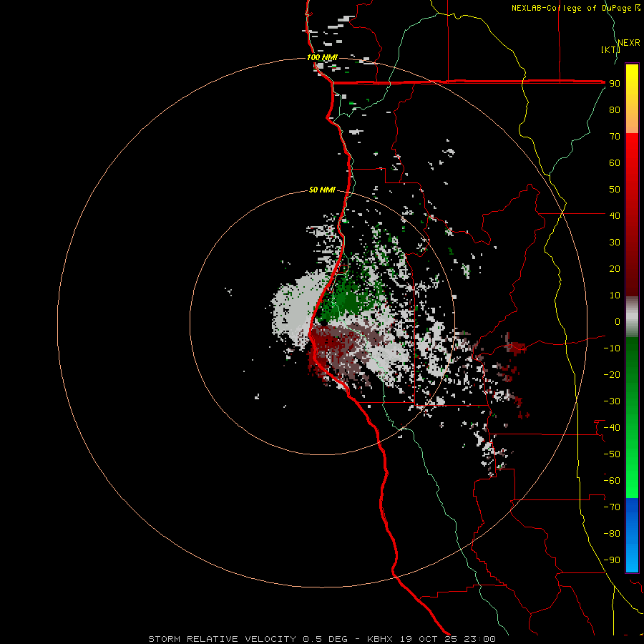Select the -50 legend value
The height and width of the screenshot is (644, 644).
pyautogui.click(x=612, y=454)
